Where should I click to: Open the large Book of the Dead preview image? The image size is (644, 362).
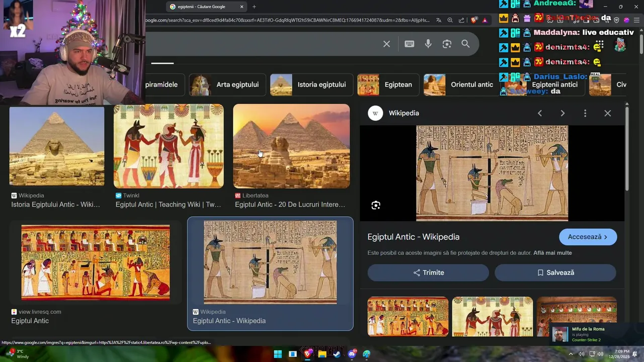click(x=492, y=173)
